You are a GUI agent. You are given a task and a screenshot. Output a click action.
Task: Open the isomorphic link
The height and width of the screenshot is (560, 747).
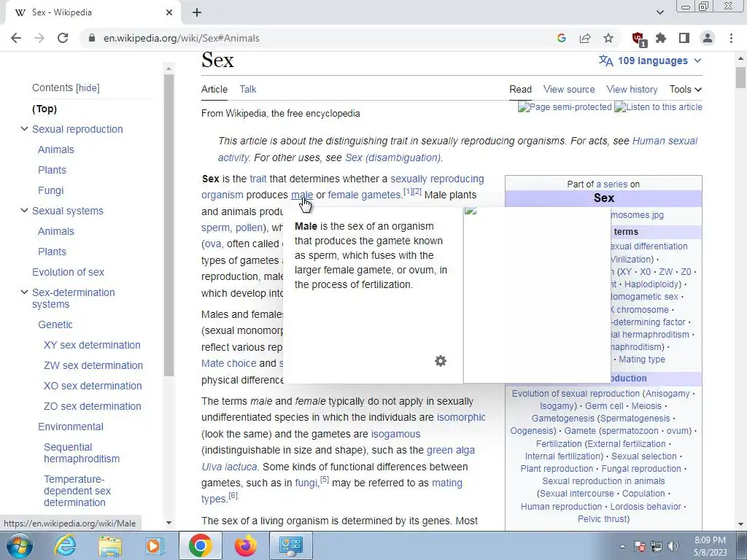pyautogui.click(x=461, y=418)
